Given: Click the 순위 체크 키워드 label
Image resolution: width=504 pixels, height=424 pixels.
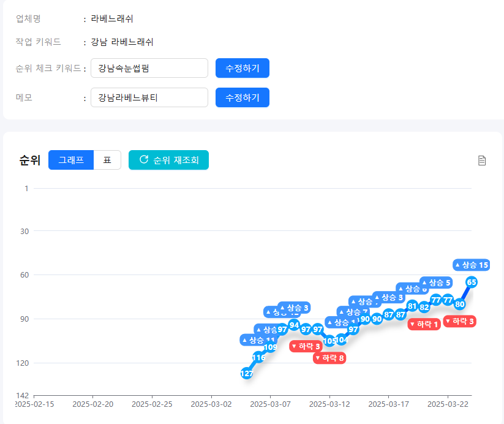Looking at the screenshot, I should 48,68.
